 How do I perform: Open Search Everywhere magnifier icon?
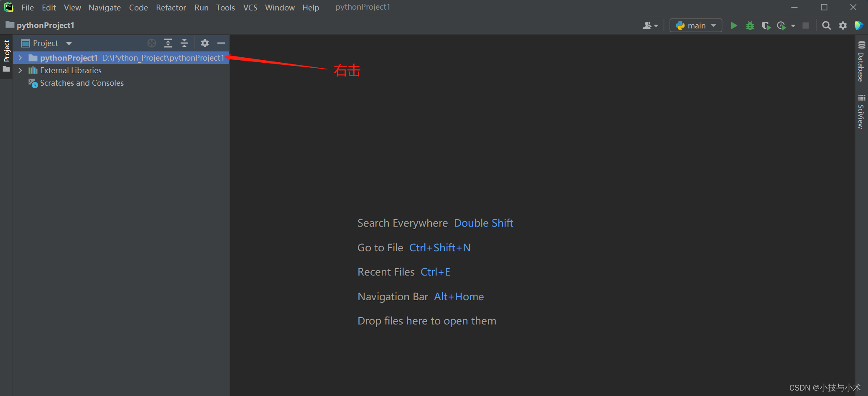tap(826, 26)
